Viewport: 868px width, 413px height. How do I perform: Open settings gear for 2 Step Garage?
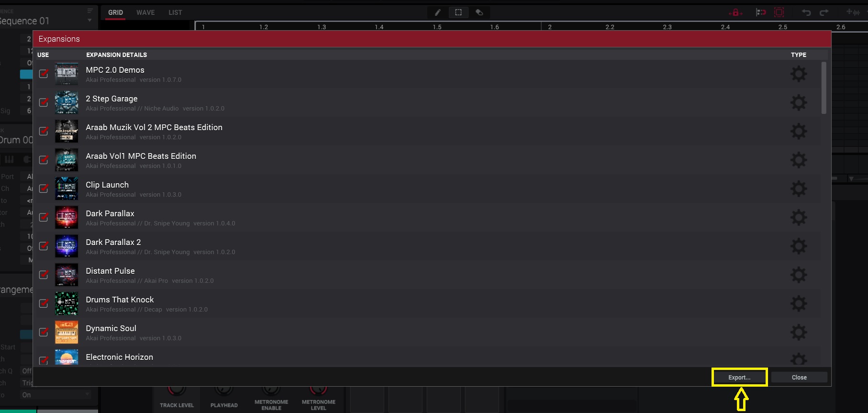tap(798, 102)
